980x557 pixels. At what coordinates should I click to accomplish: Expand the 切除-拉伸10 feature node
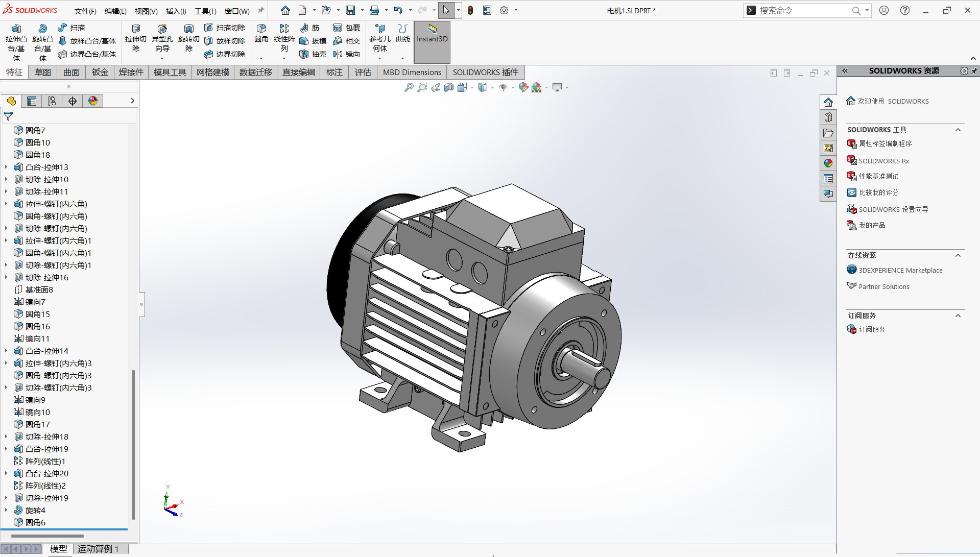coord(6,179)
